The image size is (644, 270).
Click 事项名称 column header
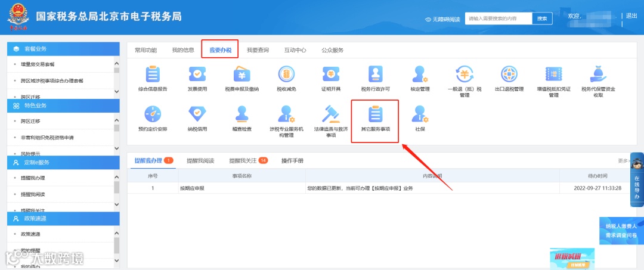pyautogui.click(x=242, y=176)
